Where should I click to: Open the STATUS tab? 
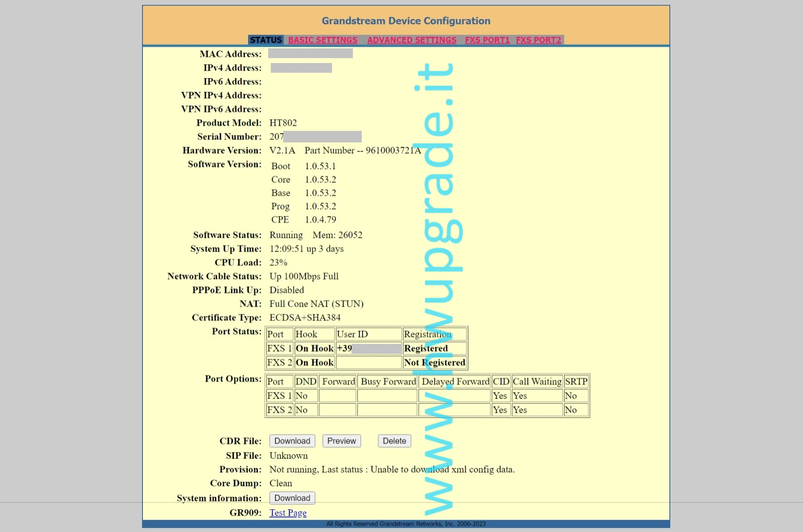click(x=266, y=40)
